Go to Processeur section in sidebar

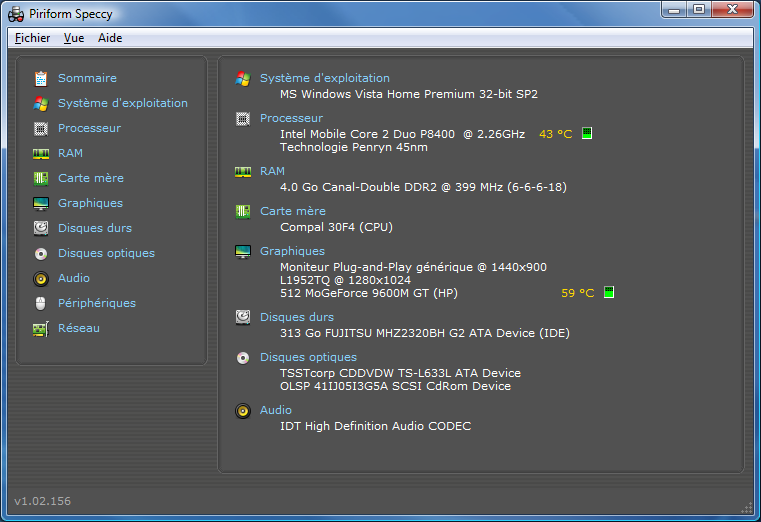(x=89, y=128)
